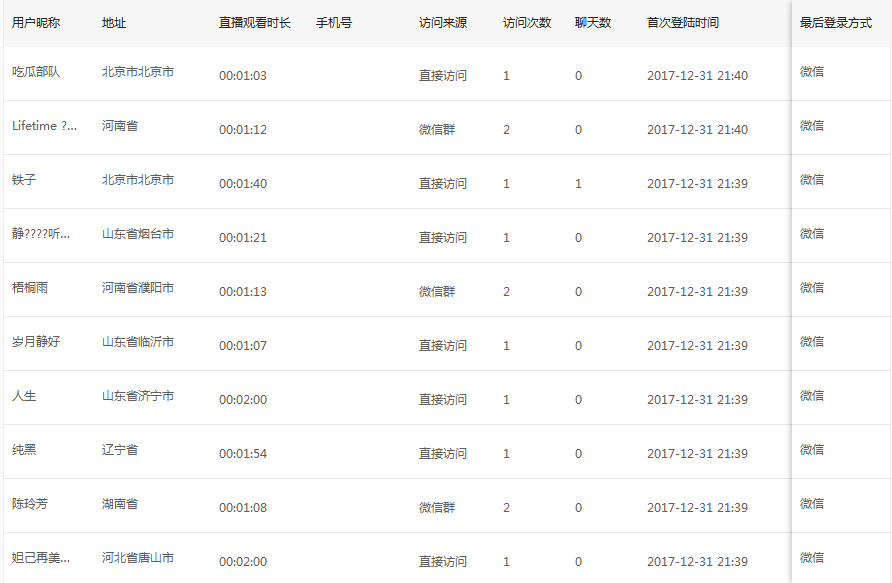This screenshot has height=583, width=892.
Task: Click address 河南省濮阳市
Action: (x=138, y=288)
